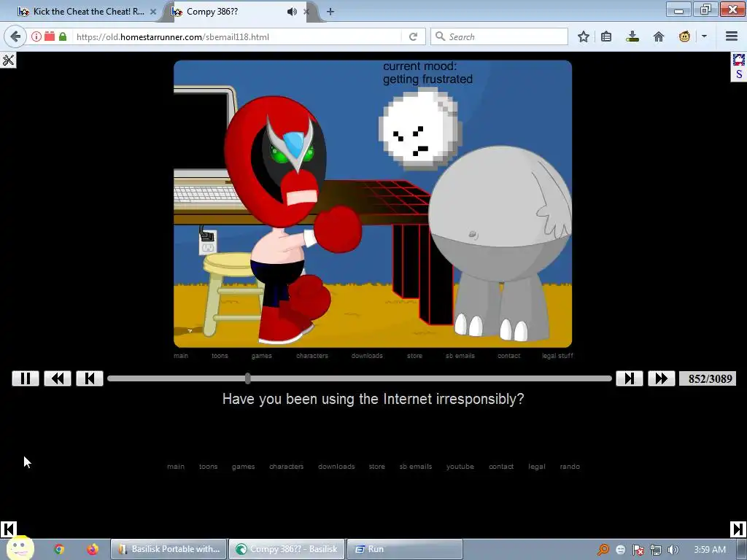This screenshot has height=560, width=747.
Task: Click the Action Center flag tray icon
Action: (638, 550)
